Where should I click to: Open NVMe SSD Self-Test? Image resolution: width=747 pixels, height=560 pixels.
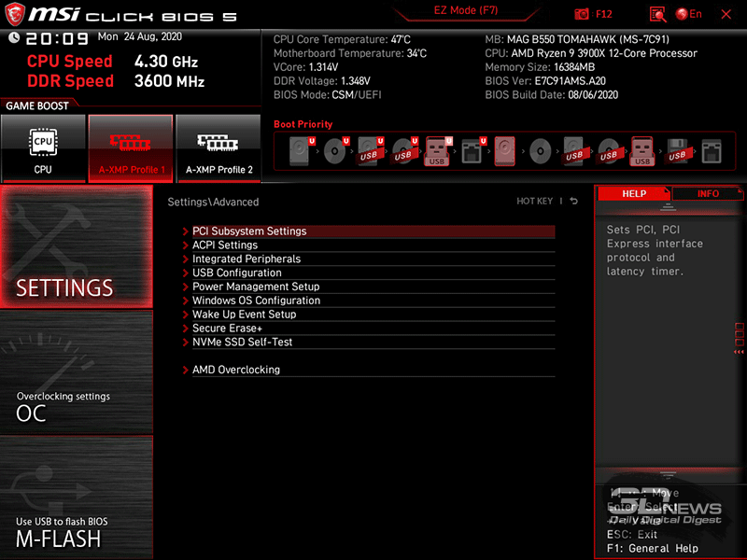pos(373,342)
